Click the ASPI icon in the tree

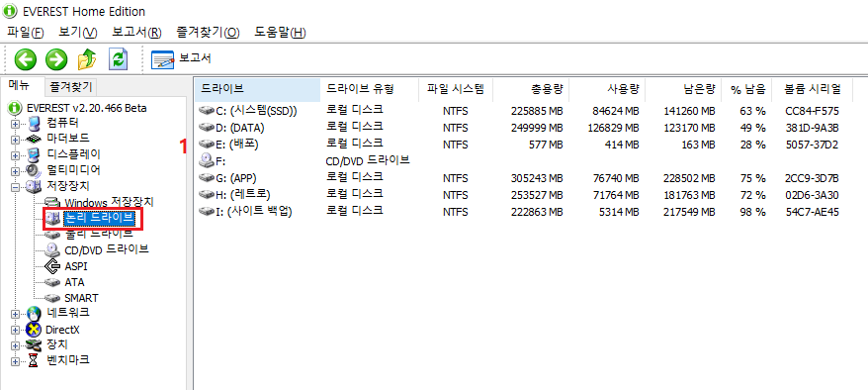pyautogui.click(x=52, y=266)
